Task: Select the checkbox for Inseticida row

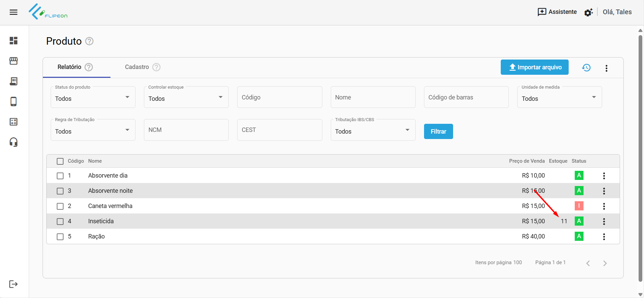Action: point(60,222)
